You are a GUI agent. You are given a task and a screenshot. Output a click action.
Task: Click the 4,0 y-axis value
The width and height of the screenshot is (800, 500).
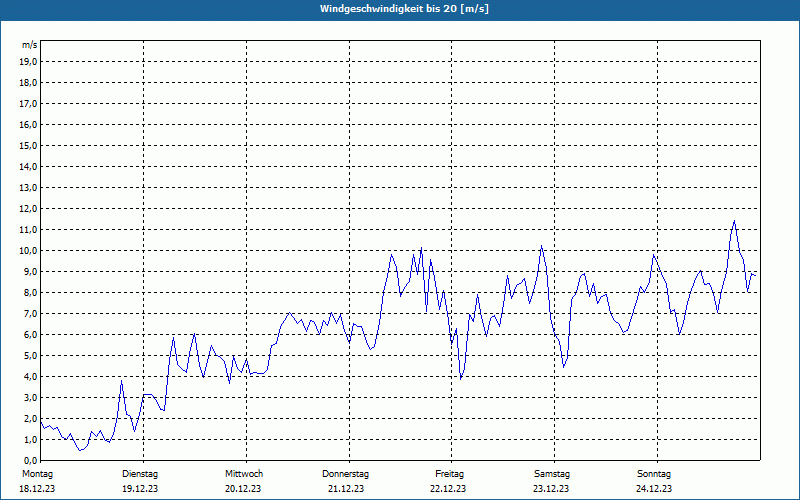tap(30, 377)
